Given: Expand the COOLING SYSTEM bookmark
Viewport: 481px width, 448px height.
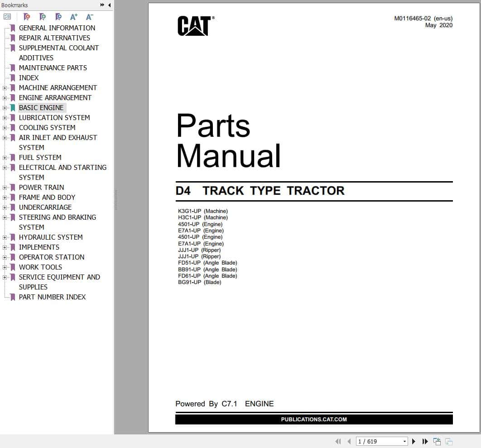Looking at the screenshot, I should click(5, 128).
